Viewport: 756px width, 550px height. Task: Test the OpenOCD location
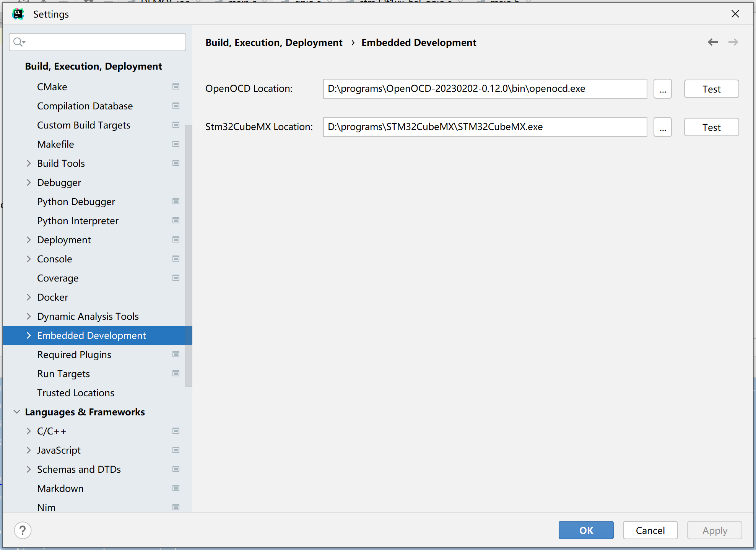pos(711,89)
